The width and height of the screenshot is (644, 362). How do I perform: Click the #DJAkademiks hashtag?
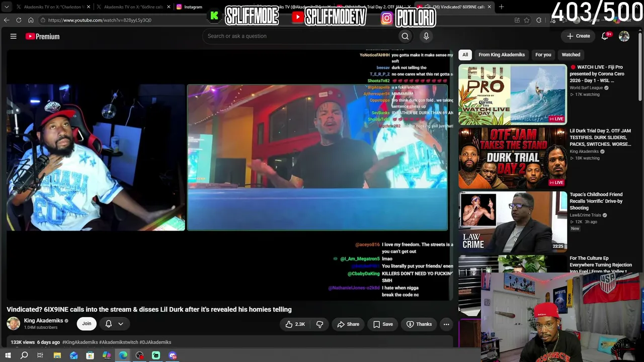click(x=155, y=342)
